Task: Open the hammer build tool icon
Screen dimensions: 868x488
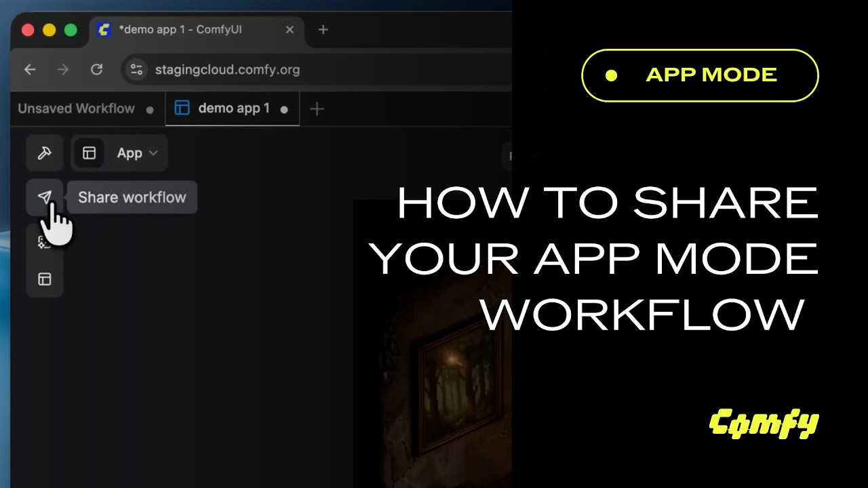Action: point(45,153)
